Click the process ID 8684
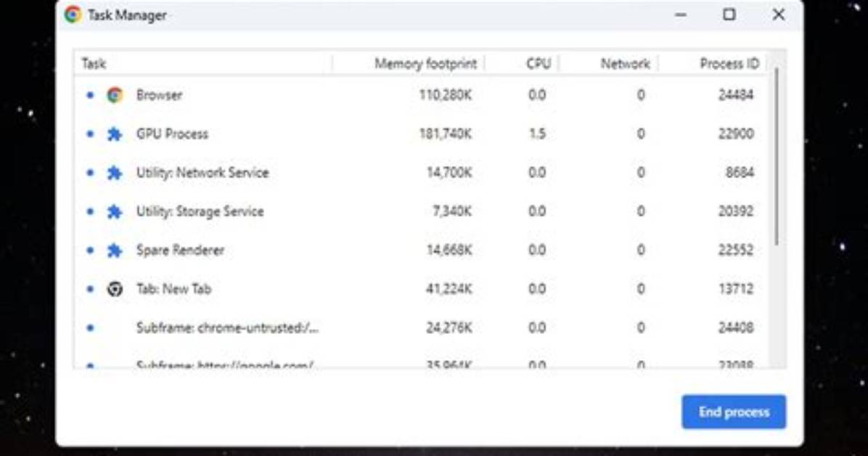 (740, 173)
